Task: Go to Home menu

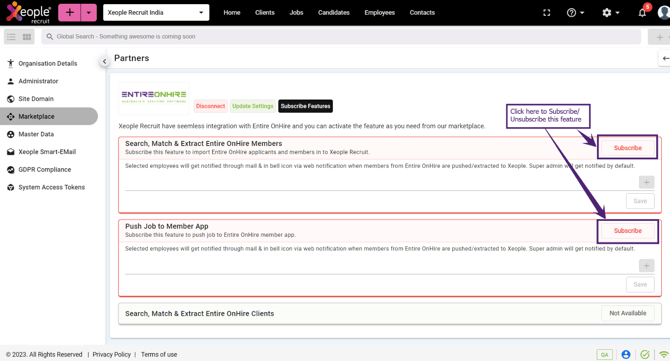Action: tap(232, 12)
